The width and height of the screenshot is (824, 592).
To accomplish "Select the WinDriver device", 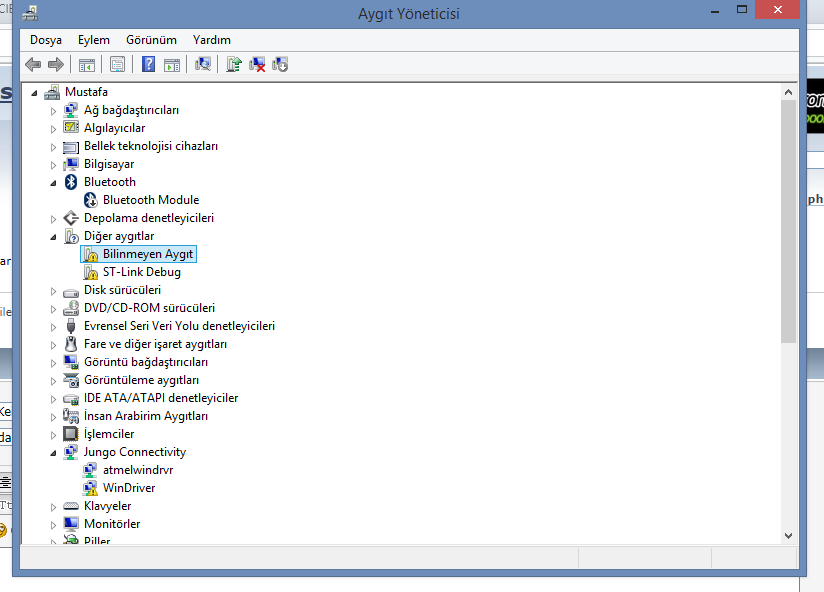I will 129,488.
